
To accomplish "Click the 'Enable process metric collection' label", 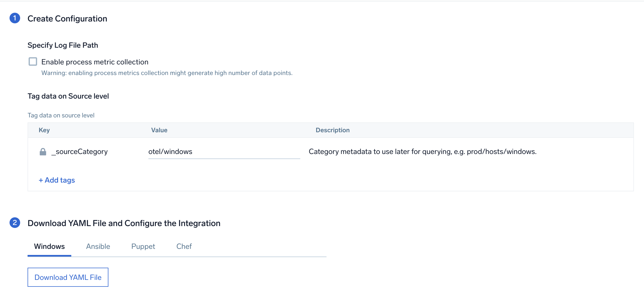I will tap(95, 62).
